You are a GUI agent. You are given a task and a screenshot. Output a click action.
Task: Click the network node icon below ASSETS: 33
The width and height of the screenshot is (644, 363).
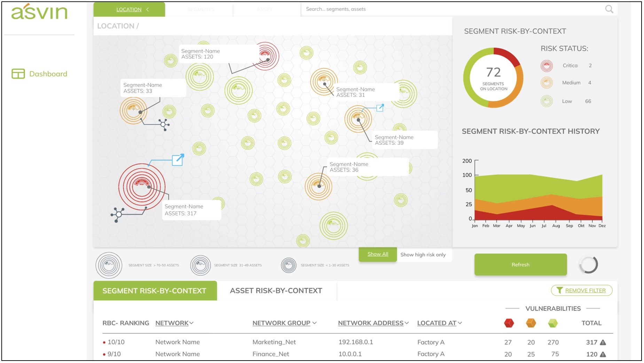(164, 124)
